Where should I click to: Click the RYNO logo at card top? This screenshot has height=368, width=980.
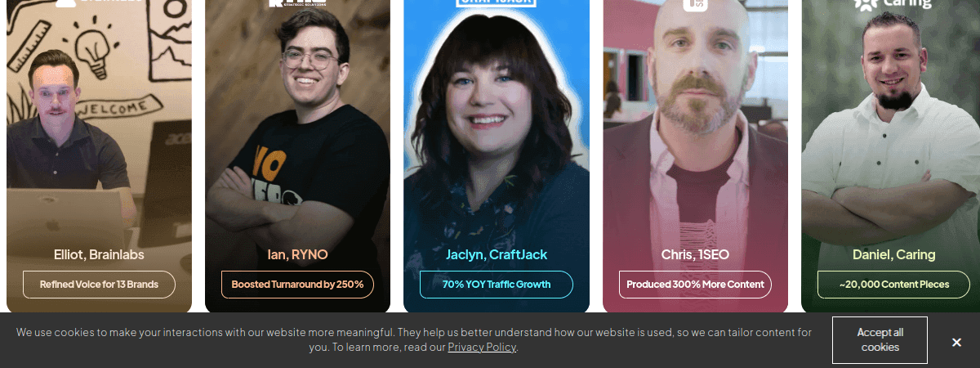(x=297, y=3)
